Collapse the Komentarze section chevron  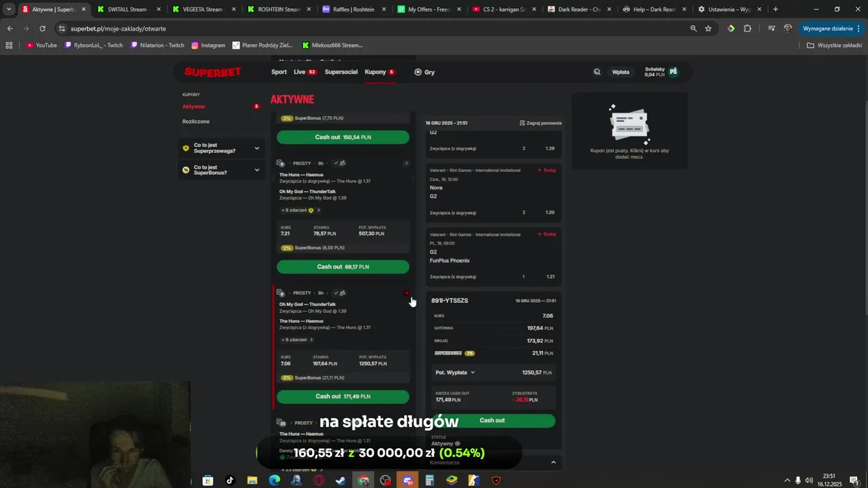[x=553, y=462]
